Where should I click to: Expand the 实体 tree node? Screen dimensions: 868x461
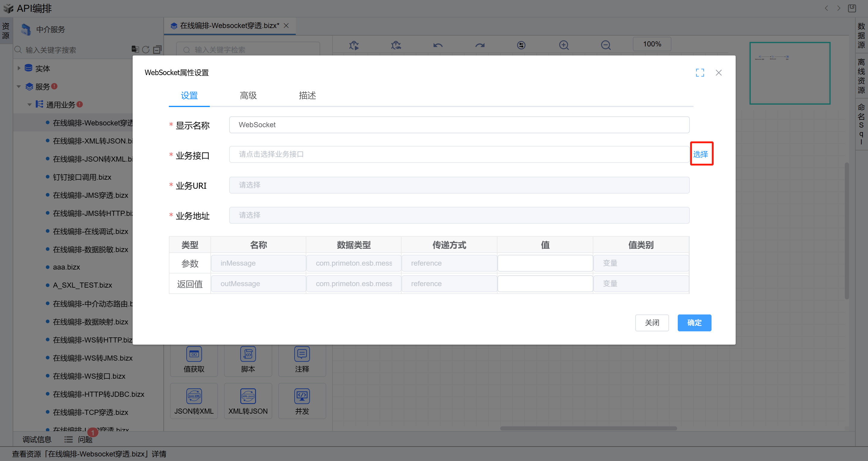click(x=19, y=68)
